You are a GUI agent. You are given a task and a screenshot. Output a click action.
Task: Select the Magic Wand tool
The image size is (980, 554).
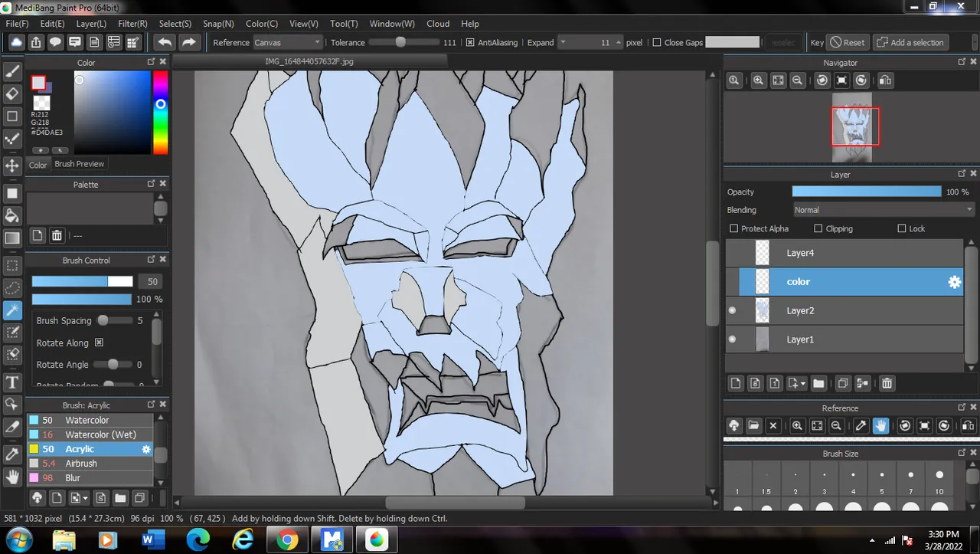(x=12, y=310)
